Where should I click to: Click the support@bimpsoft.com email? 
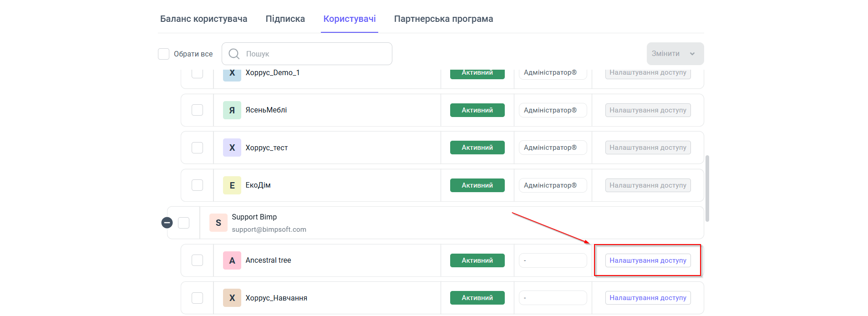pyautogui.click(x=269, y=229)
